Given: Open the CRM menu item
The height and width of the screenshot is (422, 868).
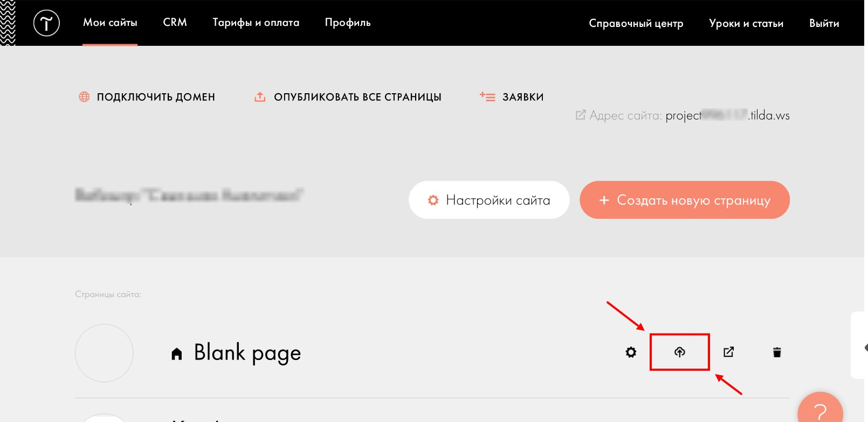Looking at the screenshot, I should point(175,23).
